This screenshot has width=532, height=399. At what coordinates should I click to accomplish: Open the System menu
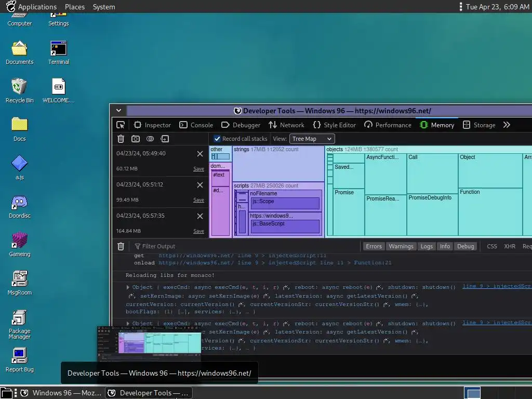pyautogui.click(x=104, y=7)
